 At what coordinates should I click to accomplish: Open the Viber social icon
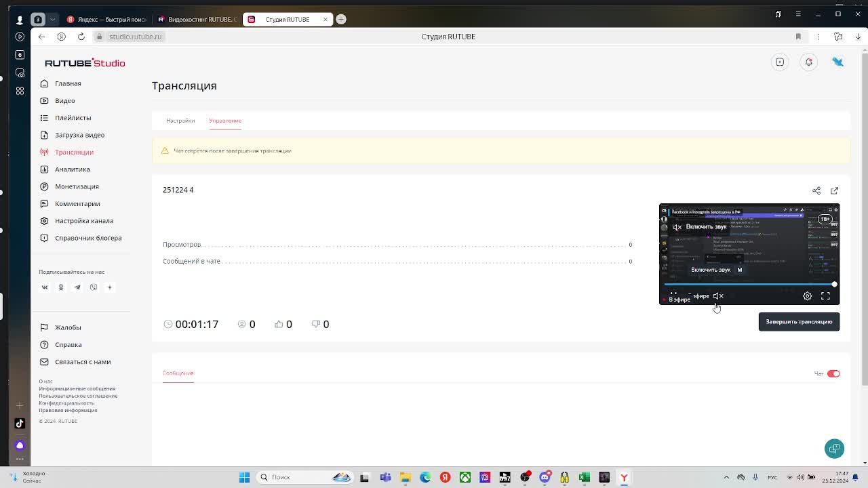[x=94, y=287]
